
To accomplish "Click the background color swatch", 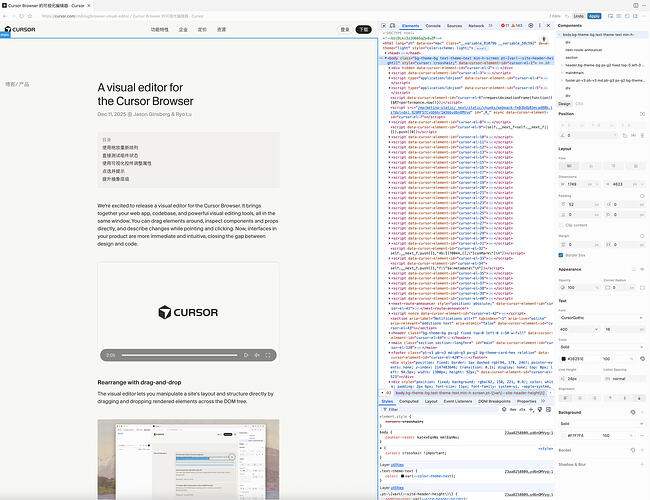I will click(x=563, y=435).
